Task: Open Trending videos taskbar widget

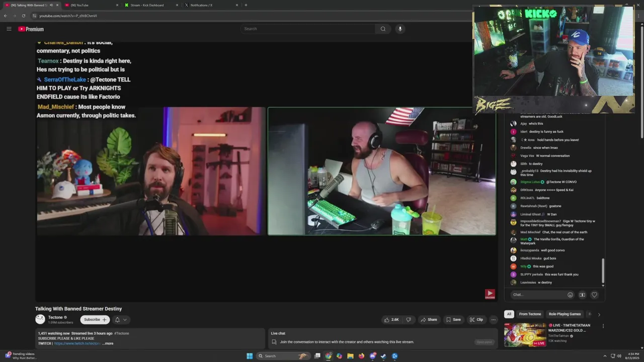Action: click(21, 356)
